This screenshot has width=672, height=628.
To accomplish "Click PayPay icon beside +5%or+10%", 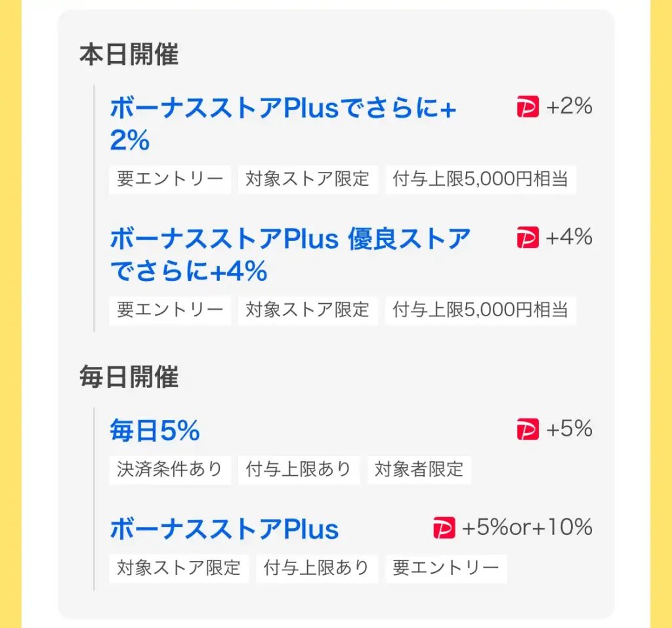I will point(444,528).
